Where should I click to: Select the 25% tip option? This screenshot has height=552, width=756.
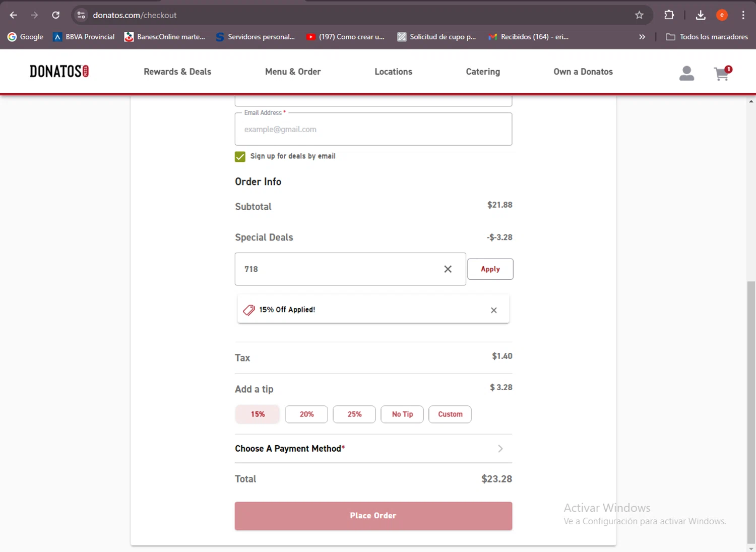(x=354, y=414)
